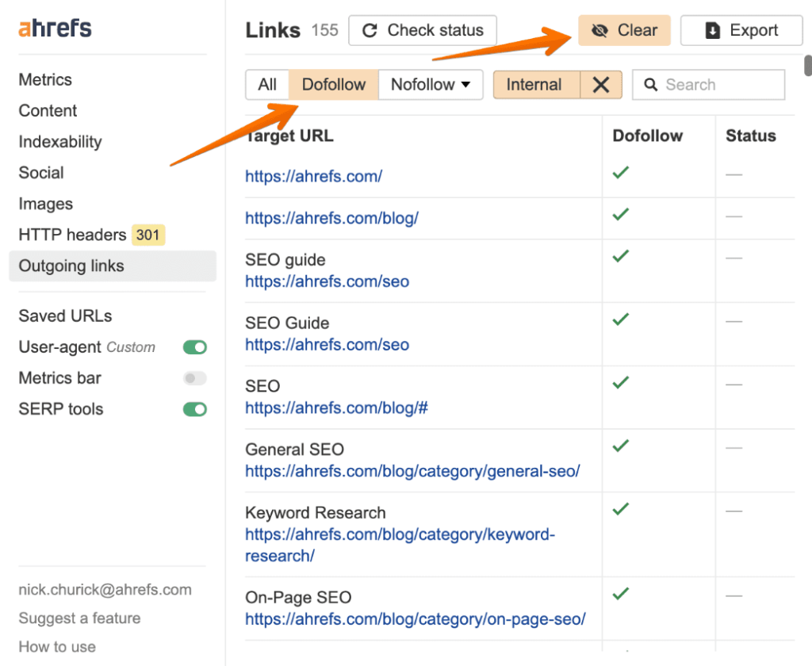This screenshot has width=812, height=666.
Task: Select the Dofollow filter tab
Action: click(x=334, y=84)
